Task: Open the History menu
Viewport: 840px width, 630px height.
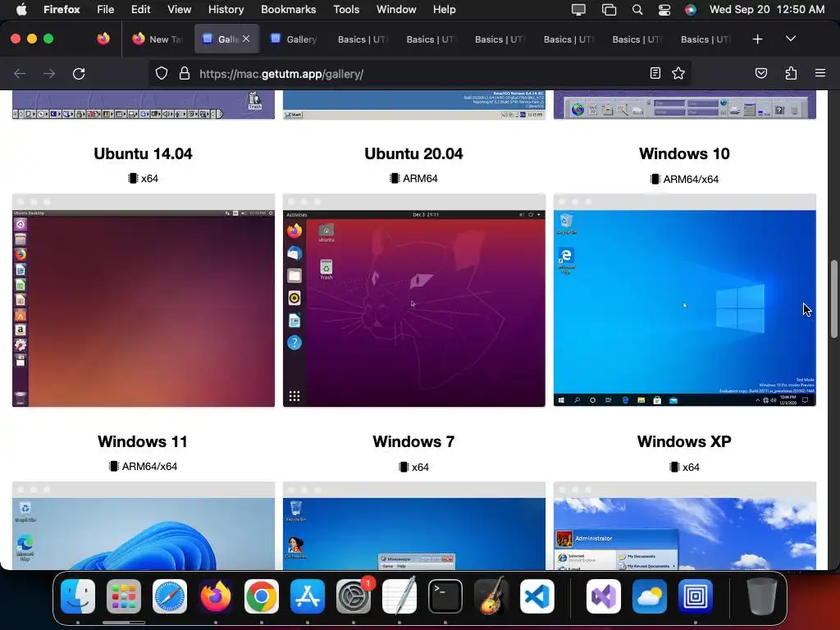Action: (226, 9)
